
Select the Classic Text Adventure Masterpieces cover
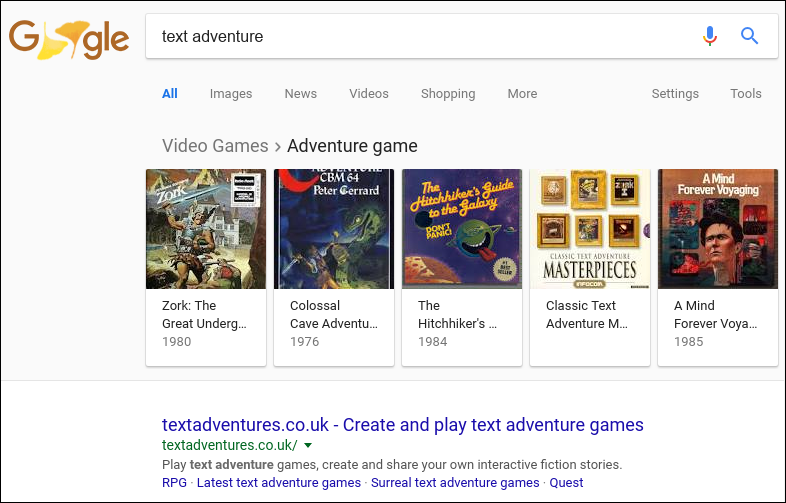(590, 229)
